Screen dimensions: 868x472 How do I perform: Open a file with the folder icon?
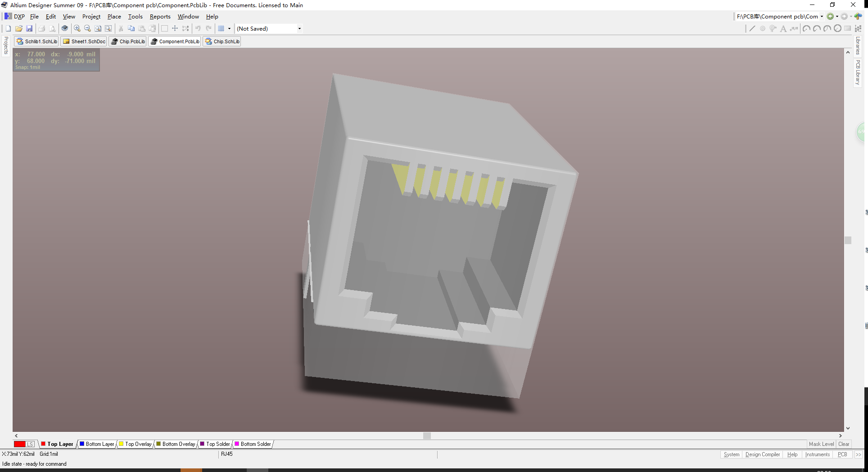19,28
